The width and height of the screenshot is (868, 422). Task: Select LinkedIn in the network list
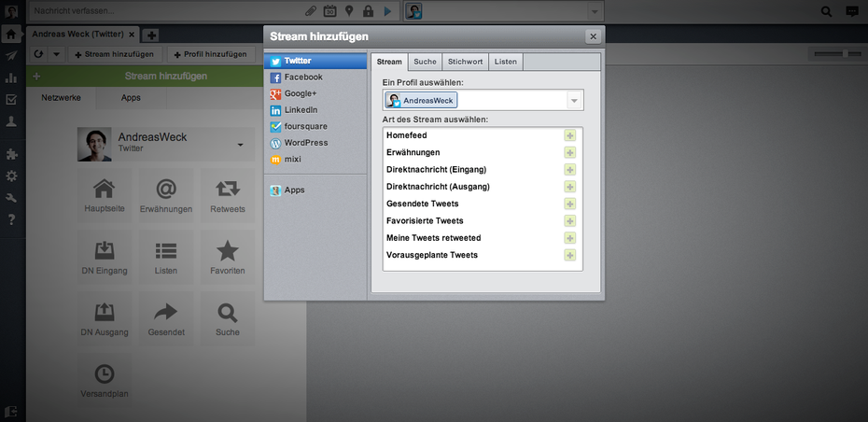pyautogui.click(x=315, y=110)
